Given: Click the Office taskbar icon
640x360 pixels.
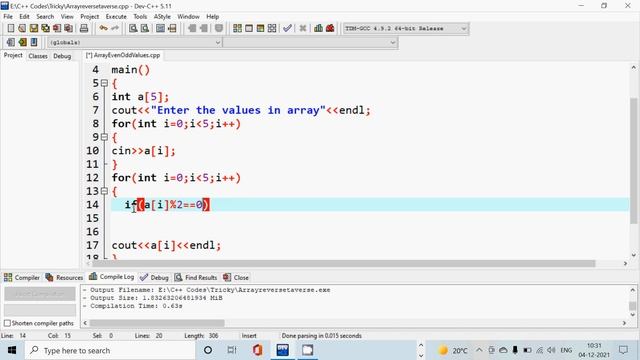Looking at the screenshot, I should pyautogui.click(x=257, y=350).
